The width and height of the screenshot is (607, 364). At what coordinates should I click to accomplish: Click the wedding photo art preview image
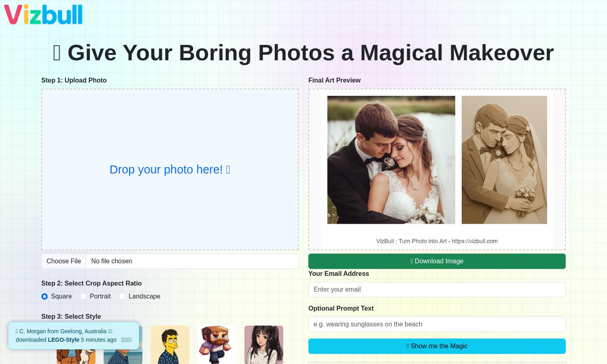(x=437, y=169)
